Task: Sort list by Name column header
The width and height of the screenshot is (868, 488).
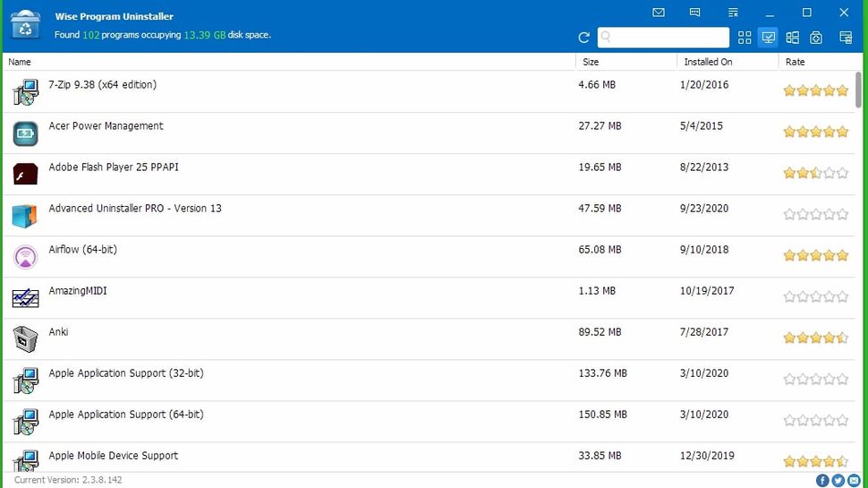Action: (x=20, y=62)
